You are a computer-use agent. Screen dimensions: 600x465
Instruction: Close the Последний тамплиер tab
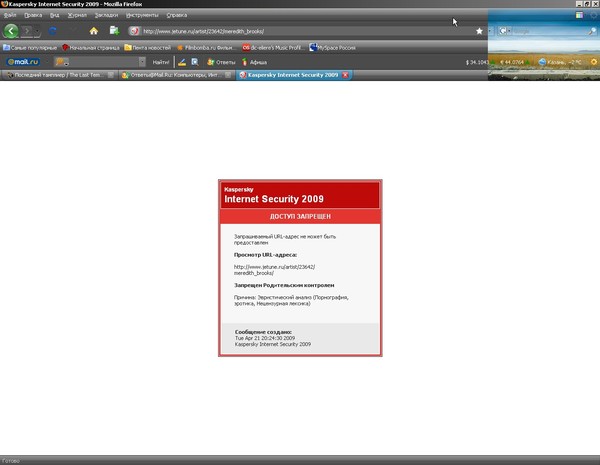point(111,75)
